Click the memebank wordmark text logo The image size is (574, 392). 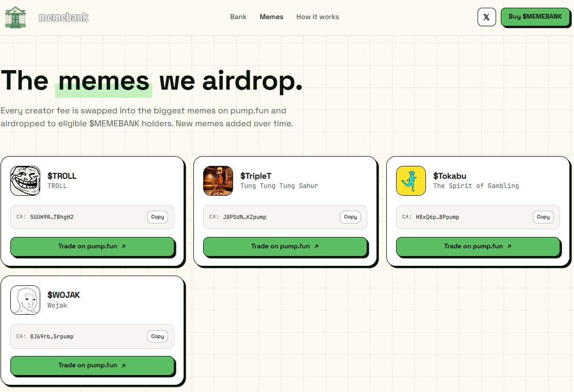[64, 17]
